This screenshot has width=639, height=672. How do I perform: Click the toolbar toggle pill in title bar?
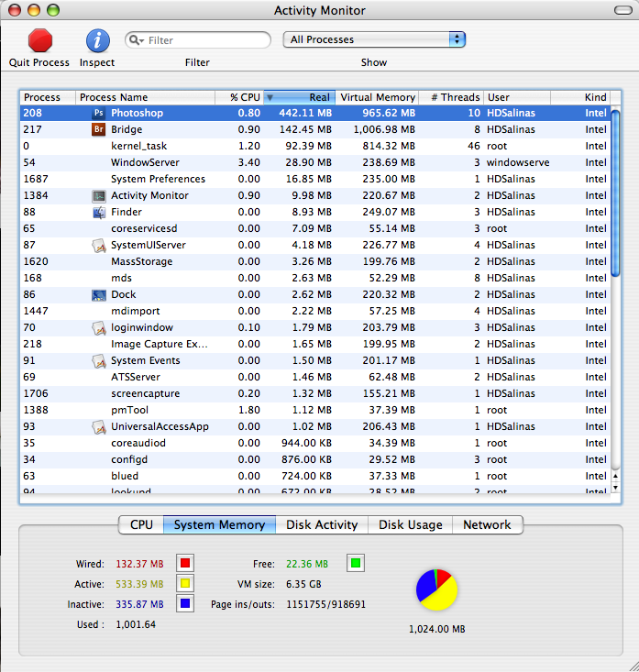coord(623,10)
